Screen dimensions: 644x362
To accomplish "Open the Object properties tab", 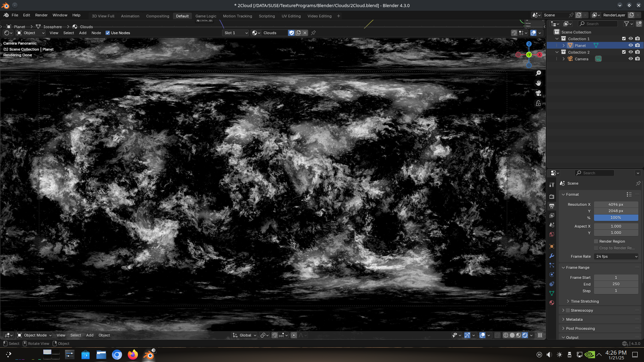I will tap(552, 246).
